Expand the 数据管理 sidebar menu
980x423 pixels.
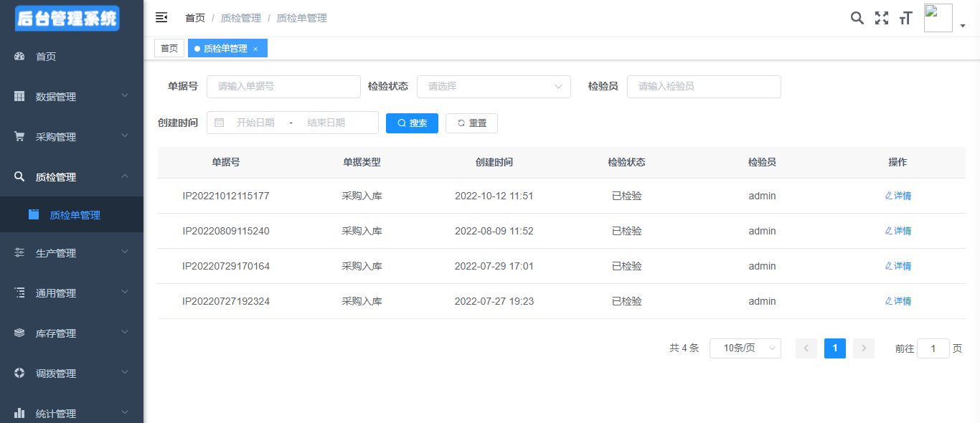pyautogui.click(x=71, y=97)
